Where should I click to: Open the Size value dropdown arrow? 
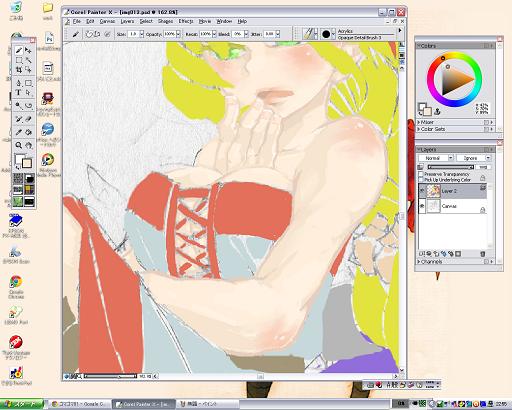click(x=142, y=34)
